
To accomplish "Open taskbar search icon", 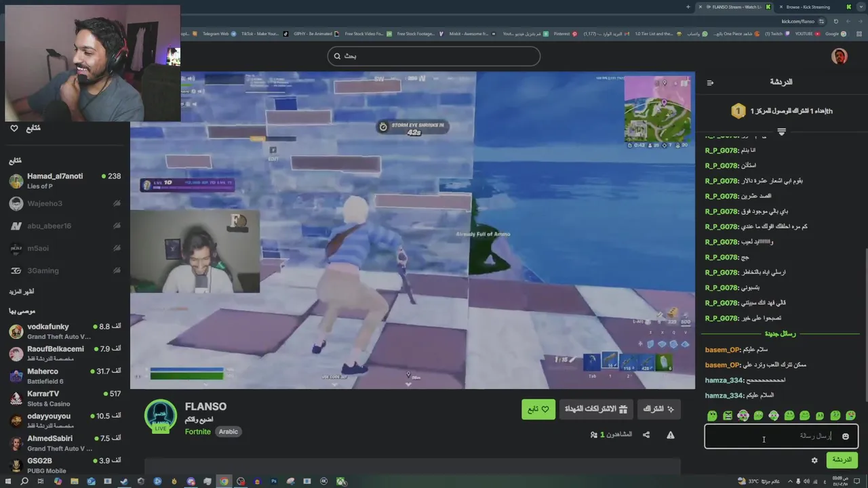I will (x=24, y=481).
